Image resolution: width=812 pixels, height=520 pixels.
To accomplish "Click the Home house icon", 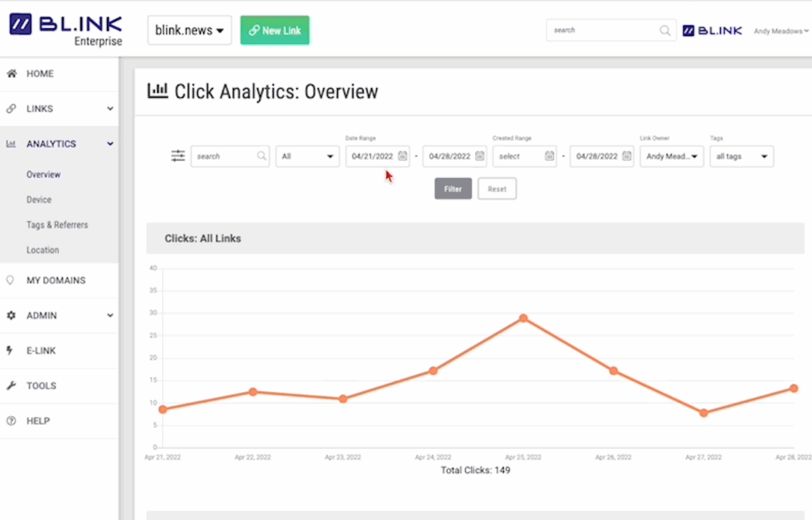I will [11, 74].
